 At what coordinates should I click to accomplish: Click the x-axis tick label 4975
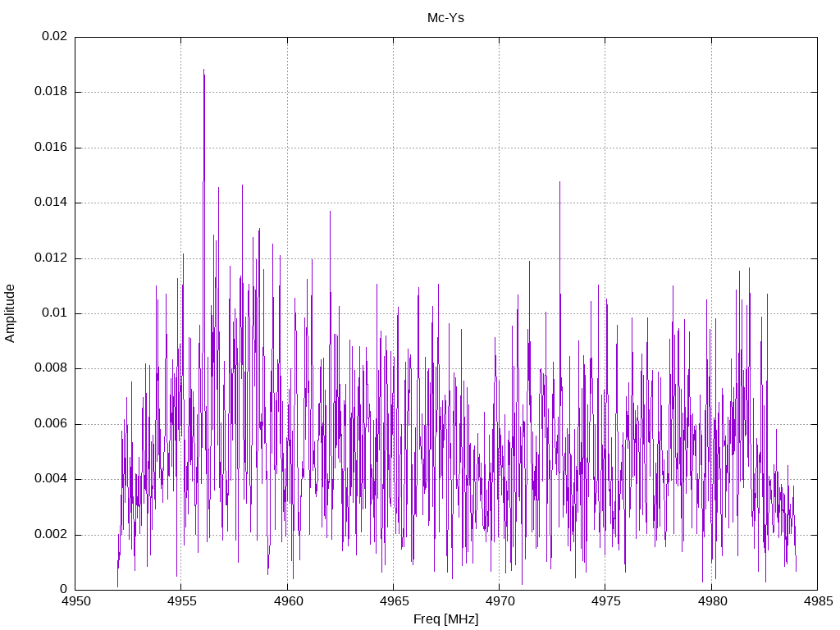pyautogui.click(x=605, y=601)
